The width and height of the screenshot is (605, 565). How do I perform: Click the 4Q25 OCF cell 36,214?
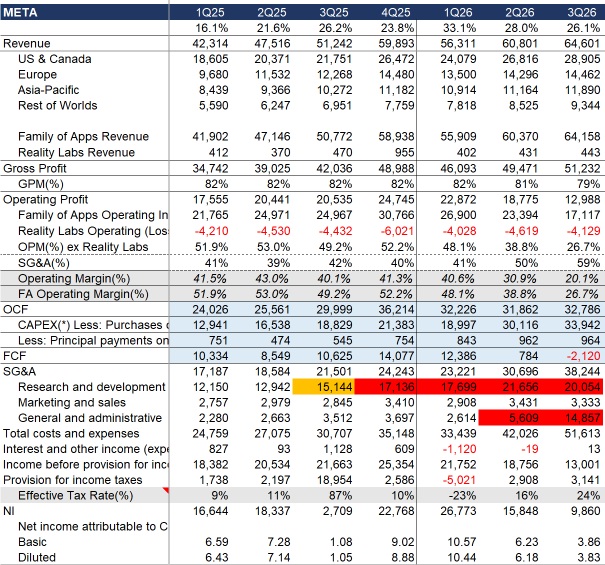coord(396,309)
